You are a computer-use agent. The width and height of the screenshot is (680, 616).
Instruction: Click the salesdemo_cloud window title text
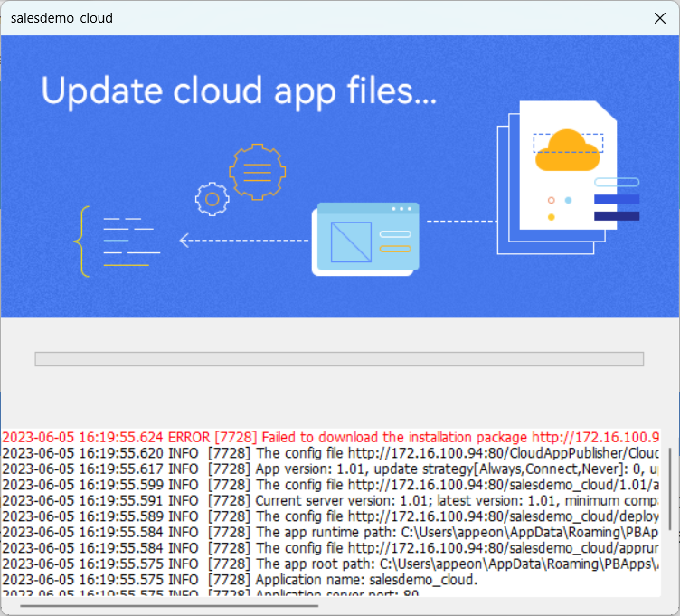(61, 18)
